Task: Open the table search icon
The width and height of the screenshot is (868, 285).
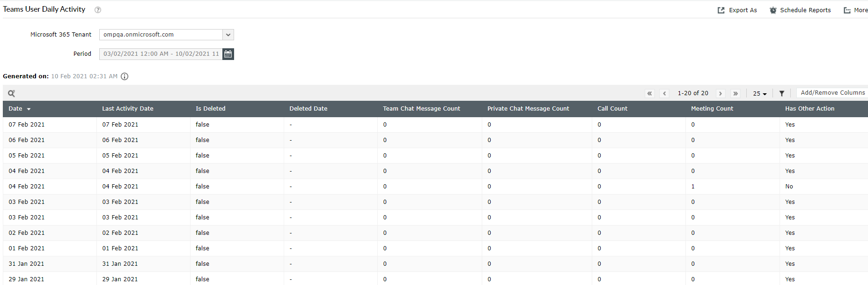Action: point(12,93)
